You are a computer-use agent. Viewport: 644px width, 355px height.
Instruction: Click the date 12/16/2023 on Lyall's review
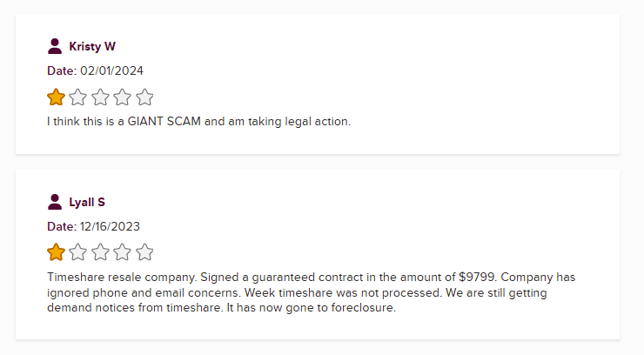[x=110, y=226]
